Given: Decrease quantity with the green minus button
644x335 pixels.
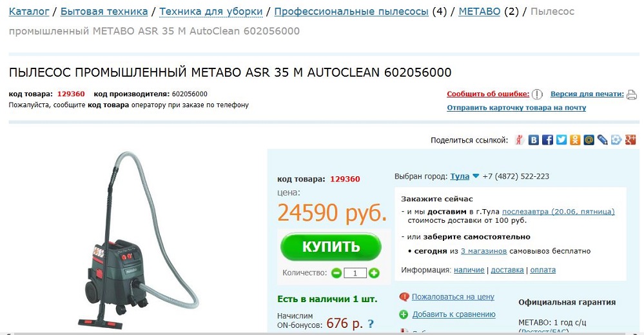Looking at the screenshot, I should click(x=337, y=273).
